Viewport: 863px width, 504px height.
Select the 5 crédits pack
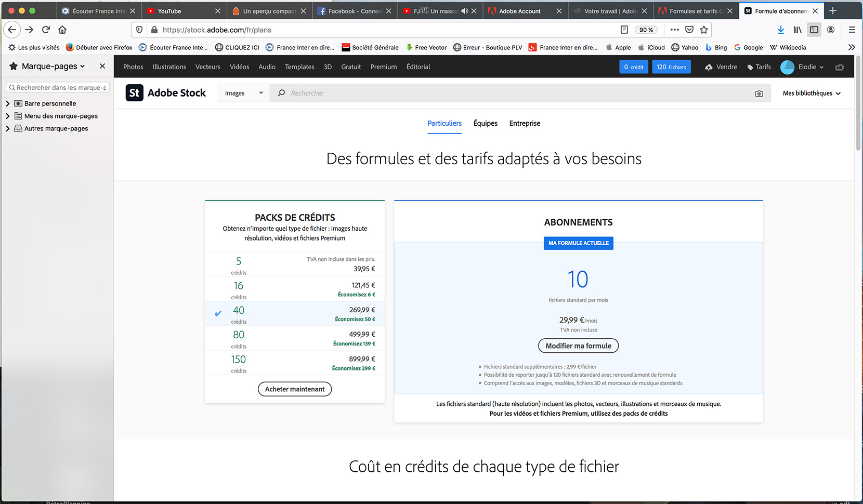coord(295,264)
